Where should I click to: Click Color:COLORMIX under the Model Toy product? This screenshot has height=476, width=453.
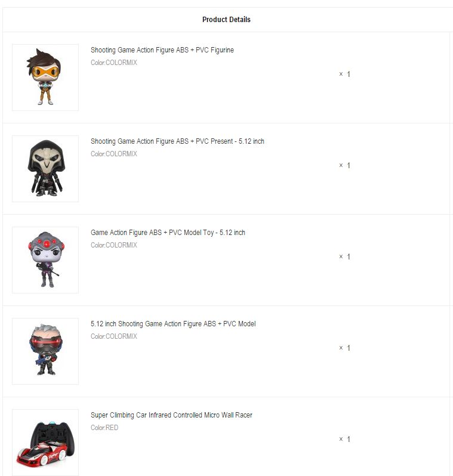coord(114,245)
